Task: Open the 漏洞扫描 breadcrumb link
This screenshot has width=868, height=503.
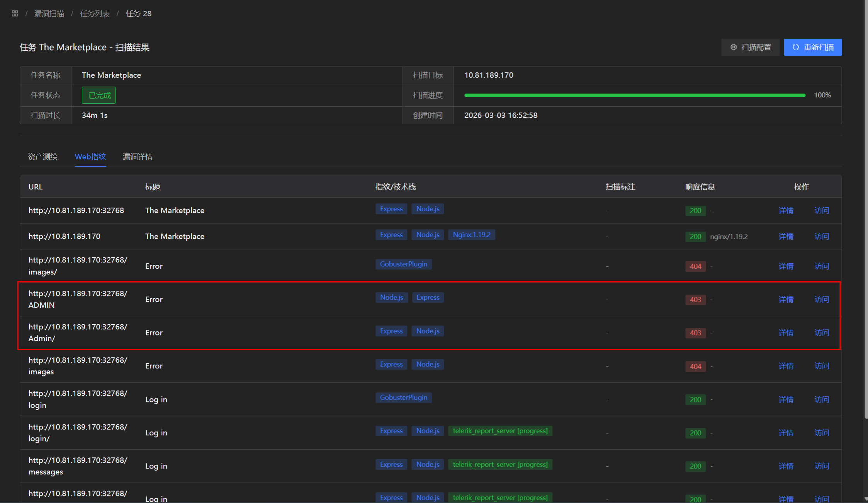Action: pyautogui.click(x=49, y=14)
